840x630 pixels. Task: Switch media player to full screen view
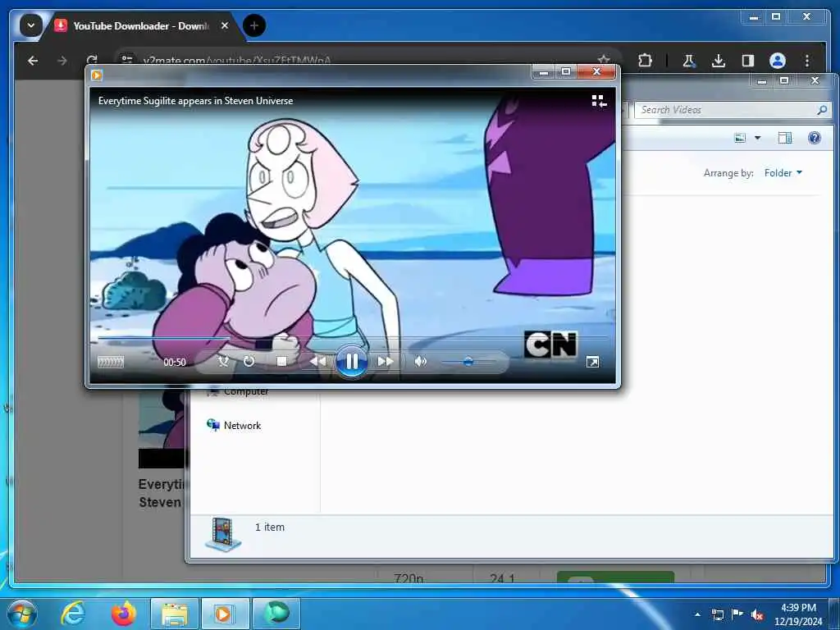(592, 362)
